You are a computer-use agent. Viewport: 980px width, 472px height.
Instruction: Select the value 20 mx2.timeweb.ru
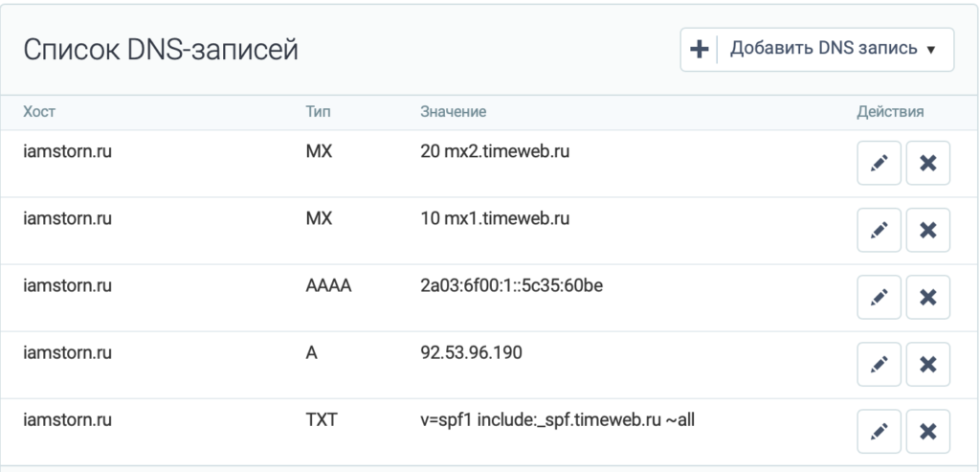pyautogui.click(x=495, y=151)
